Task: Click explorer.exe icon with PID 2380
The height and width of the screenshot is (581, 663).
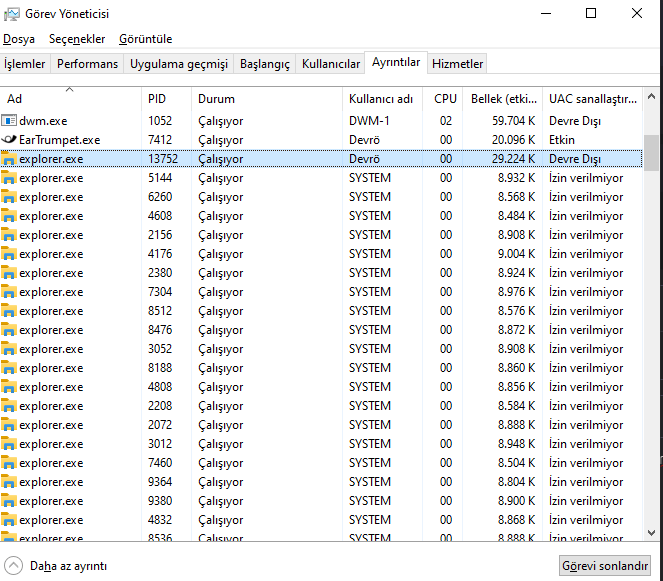Action: click(9, 273)
